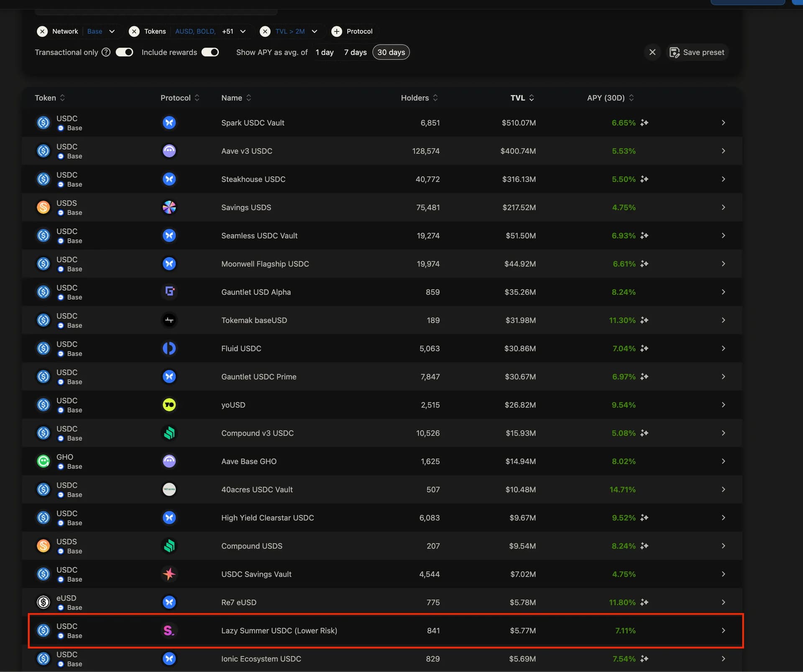Click the yoUSD yellow protocol icon

169,404
